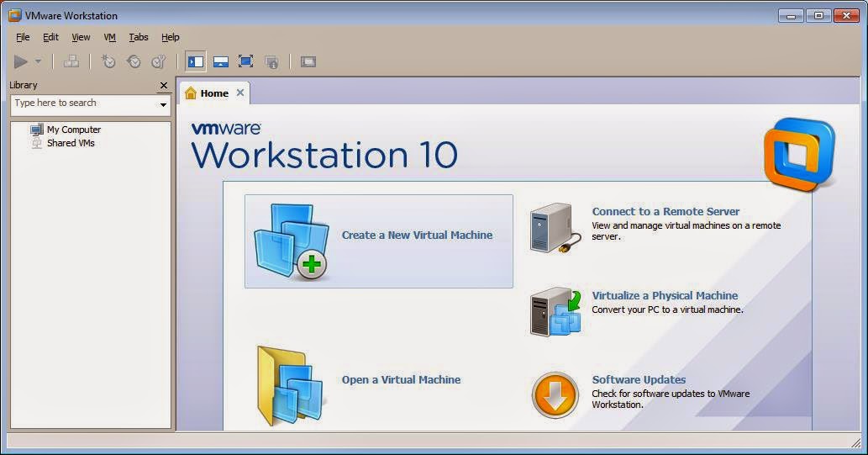The image size is (868, 455).
Task: Click the Unity mode toolbar icon
Action: (x=271, y=61)
